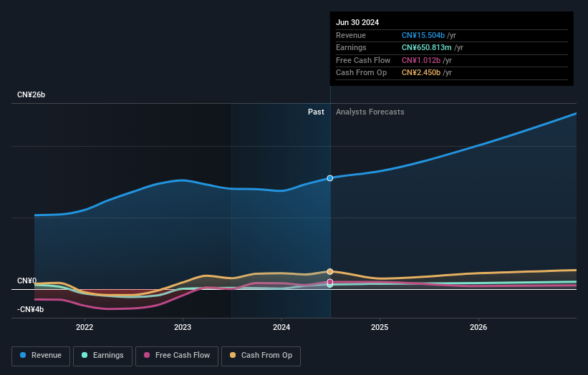Click the CN¥0 y-axis label
Image resolution: width=588 pixels, height=375 pixels.
27,281
